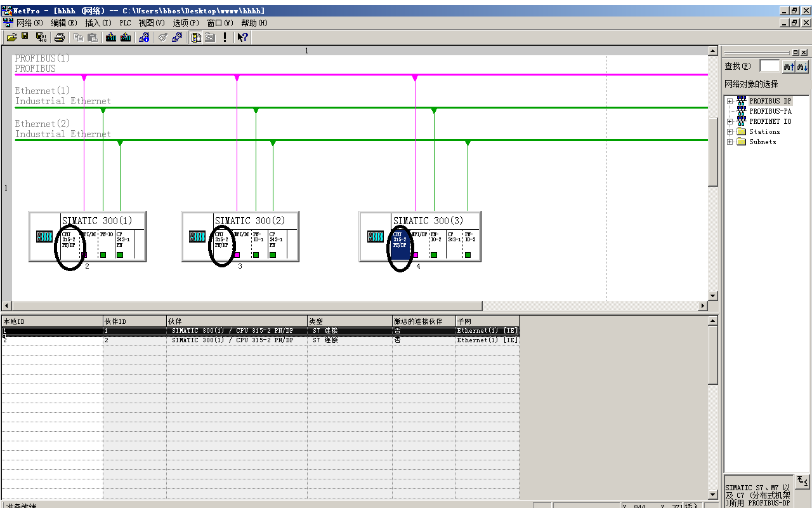The width and height of the screenshot is (812, 508).
Task: Click CP 343-1 green node in SIMATIC 300(1)
Action: [x=120, y=255]
